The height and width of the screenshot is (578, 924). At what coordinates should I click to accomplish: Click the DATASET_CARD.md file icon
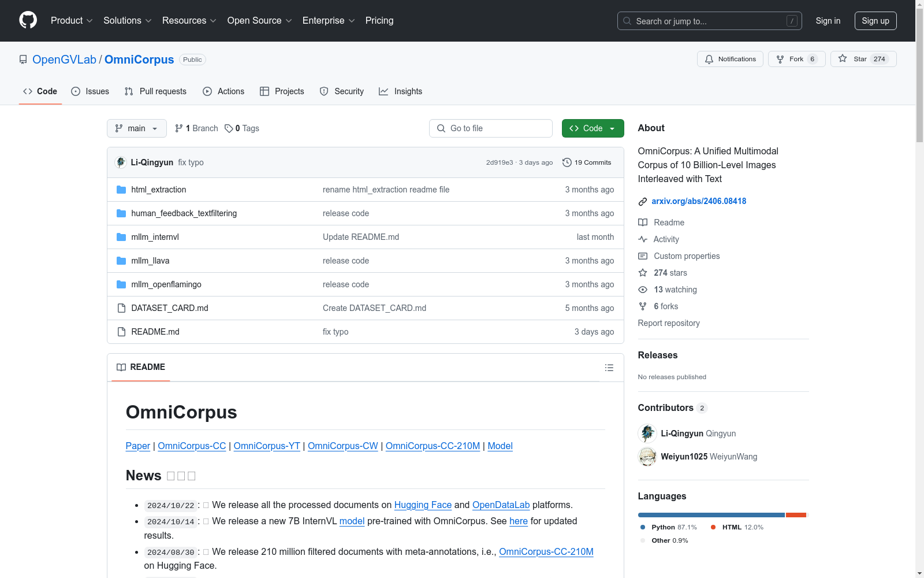(121, 308)
